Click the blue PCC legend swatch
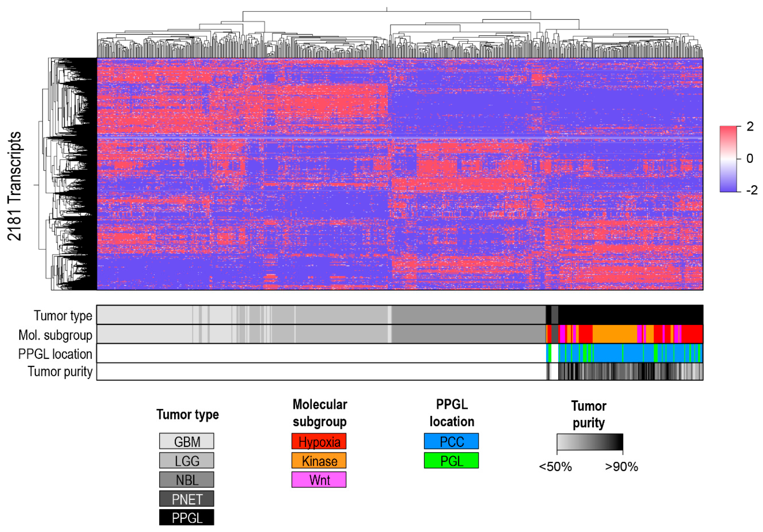Viewport: 763px width, 532px height. (x=451, y=441)
